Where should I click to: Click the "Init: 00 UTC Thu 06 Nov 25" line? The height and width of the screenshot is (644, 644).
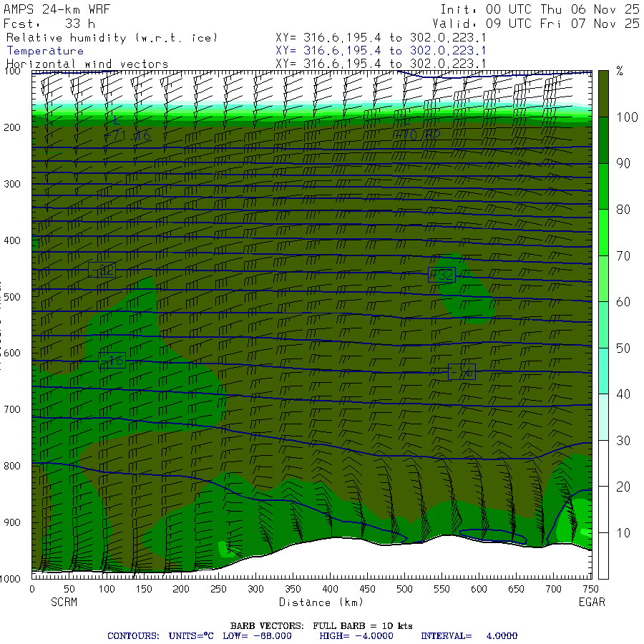pos(540,9)
